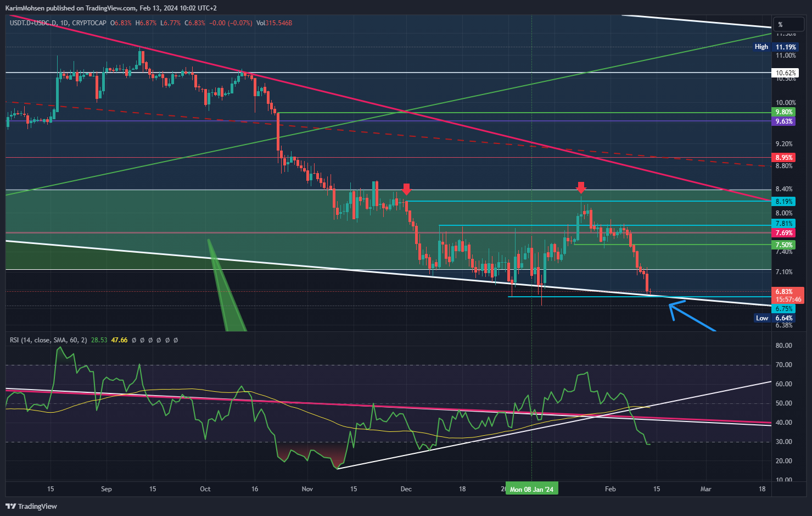Click the purple 9.63% price label
The width and height of the screenshot is (812, 516).
coord(784,121)
